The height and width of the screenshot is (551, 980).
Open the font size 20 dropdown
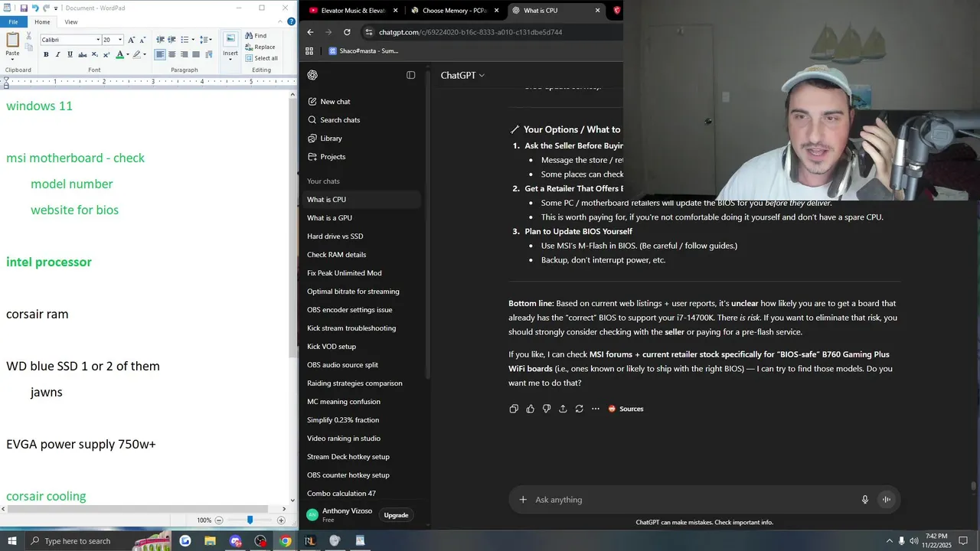click(119, 40)
